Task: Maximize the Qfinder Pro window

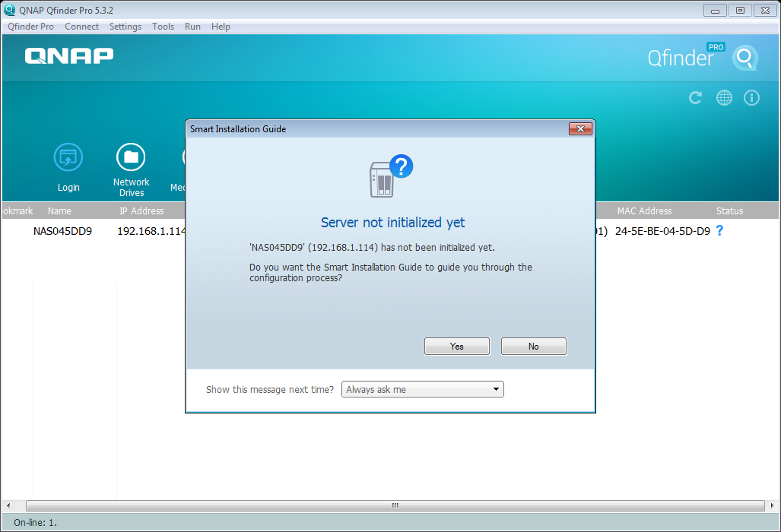Action: click(740, 11)
